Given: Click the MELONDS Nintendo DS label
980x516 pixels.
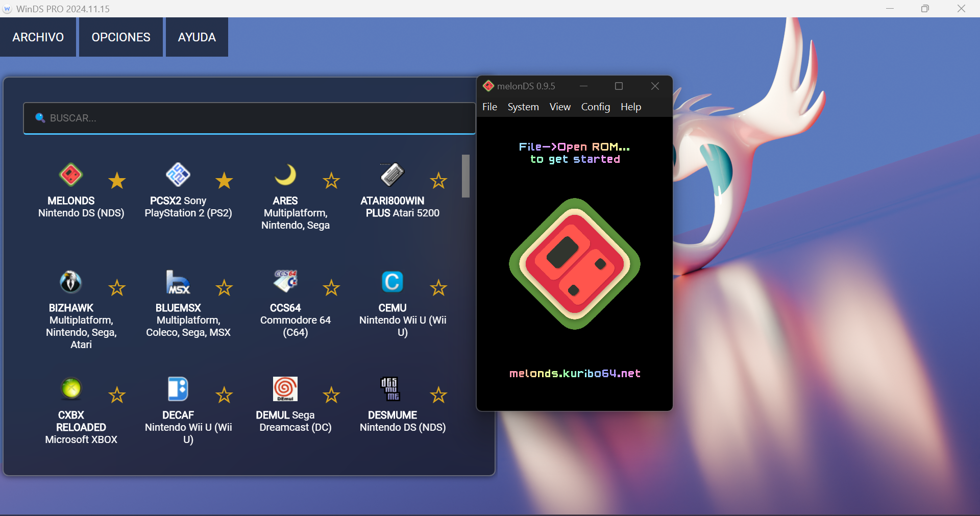Looking at the screenshot, I should 81,207.
